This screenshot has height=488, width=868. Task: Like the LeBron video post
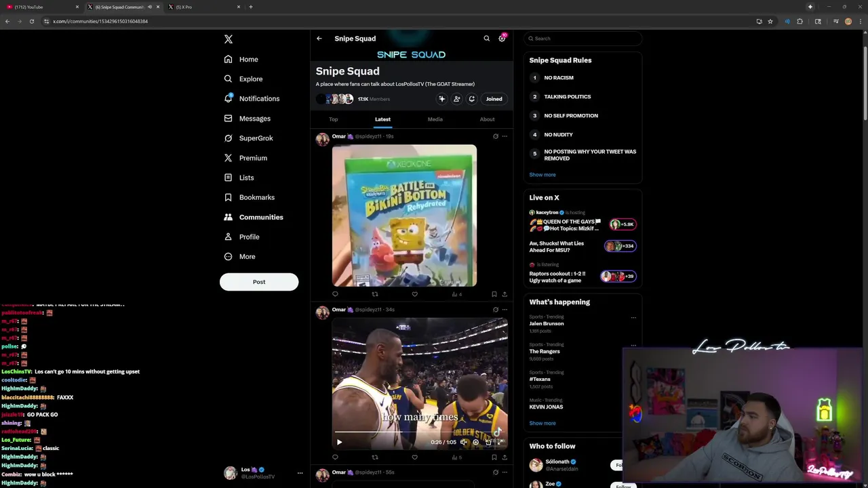(x=414, y=457)
